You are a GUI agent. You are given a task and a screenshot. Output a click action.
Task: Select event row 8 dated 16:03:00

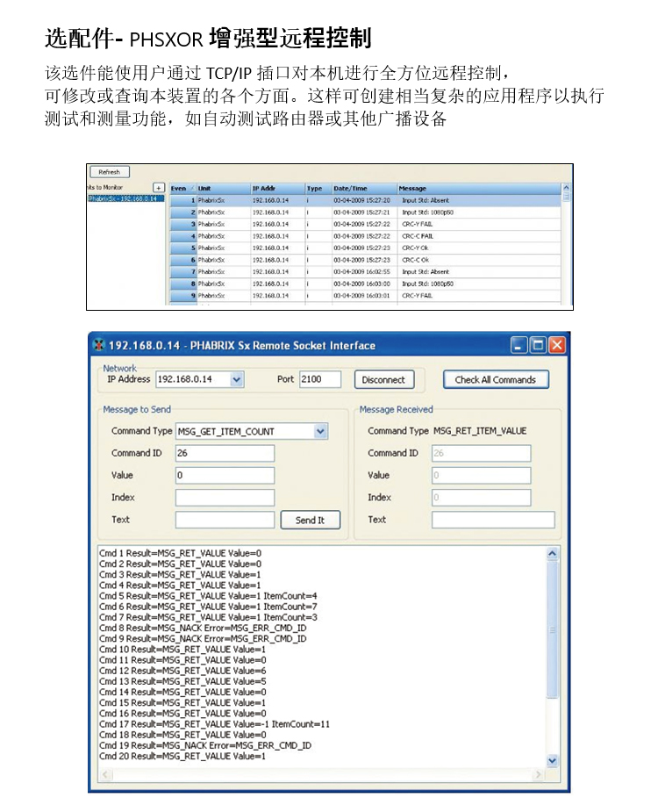[x=366, y=284]
